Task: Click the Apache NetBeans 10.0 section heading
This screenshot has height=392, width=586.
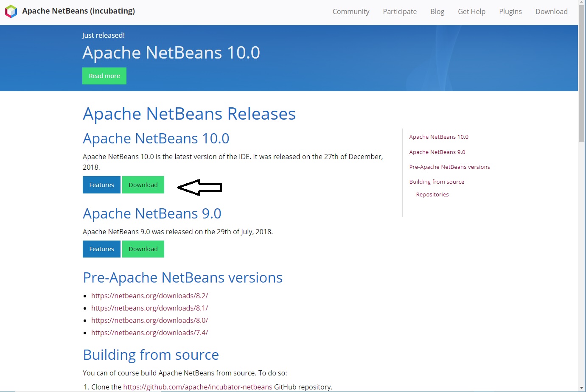Action: 156,139
